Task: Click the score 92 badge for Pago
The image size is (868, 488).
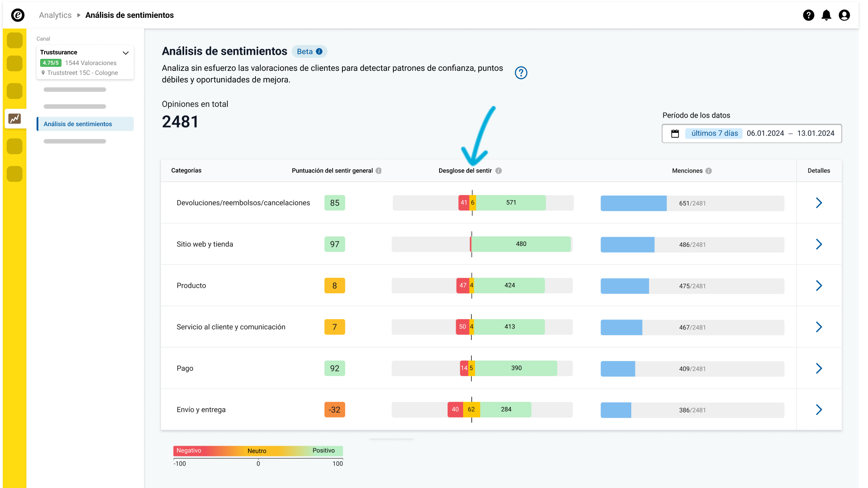Action: 335,368
